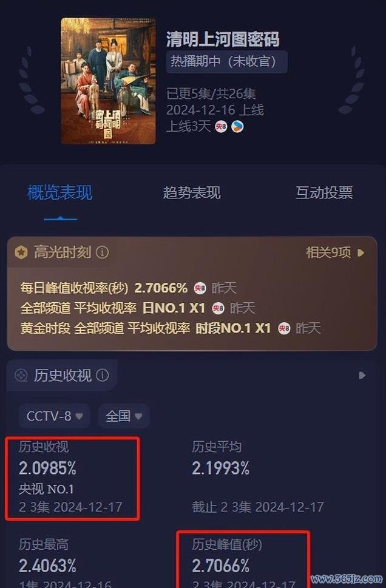The height and width of the screenshot is (588, 386).
Task: Open the 全国 region dropdown
Action: pos(123,416)
